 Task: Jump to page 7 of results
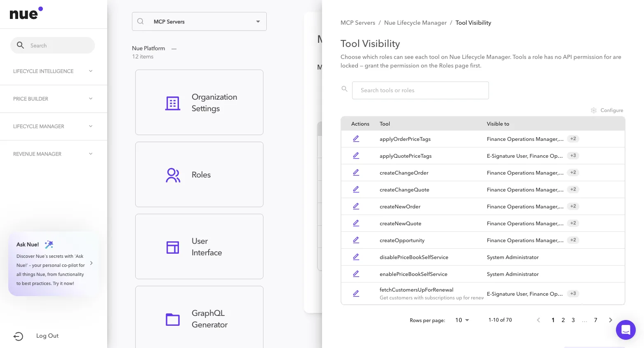595,320
